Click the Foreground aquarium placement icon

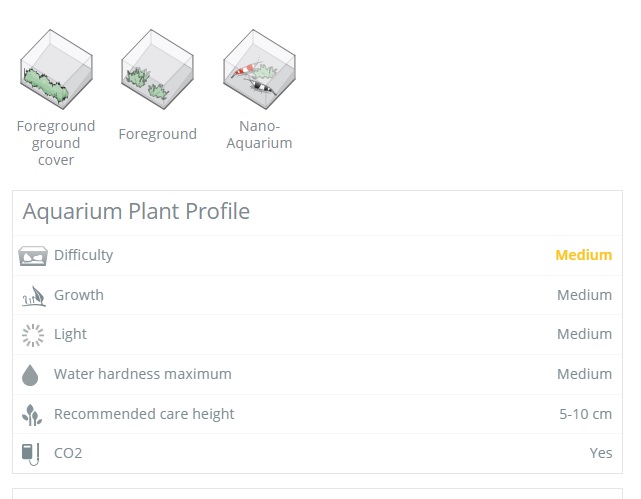coord(157,72)
